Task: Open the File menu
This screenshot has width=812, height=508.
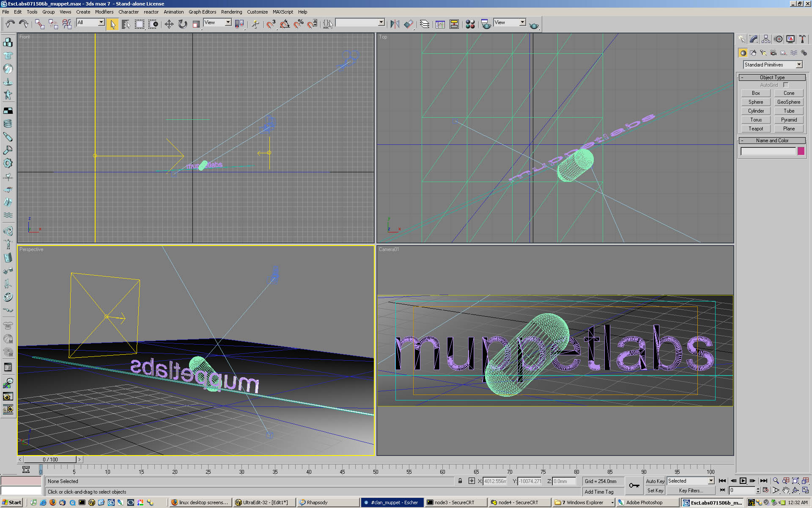Action: (5, 12)
